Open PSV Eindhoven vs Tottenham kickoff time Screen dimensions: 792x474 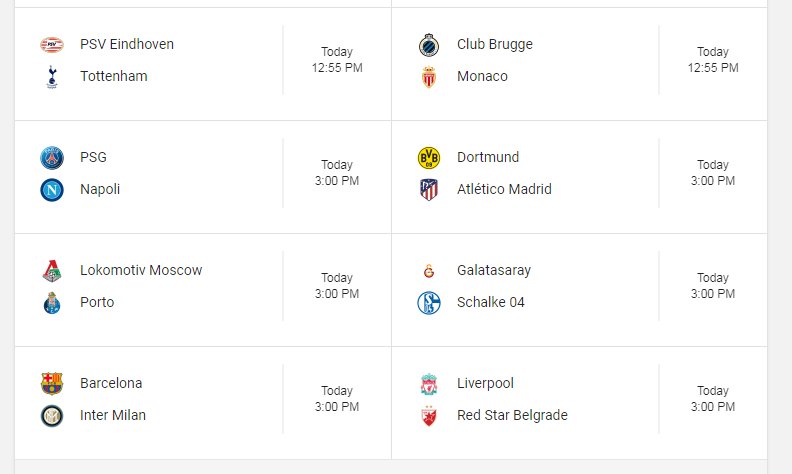tap(337, 60)
